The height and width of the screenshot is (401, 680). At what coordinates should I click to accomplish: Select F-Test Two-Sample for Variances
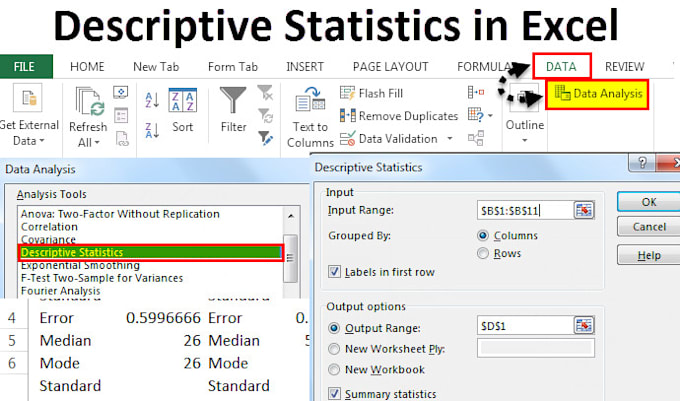(x=102, y=278)
